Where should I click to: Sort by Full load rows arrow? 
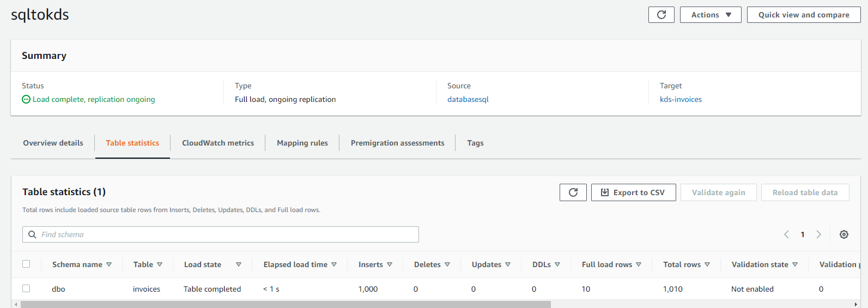tap(639, 264)
